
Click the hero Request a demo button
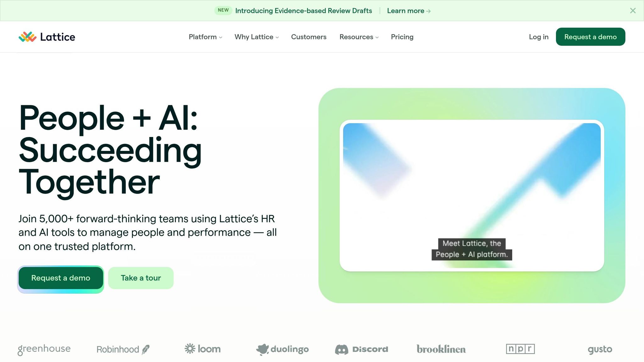tap(61, 278)
